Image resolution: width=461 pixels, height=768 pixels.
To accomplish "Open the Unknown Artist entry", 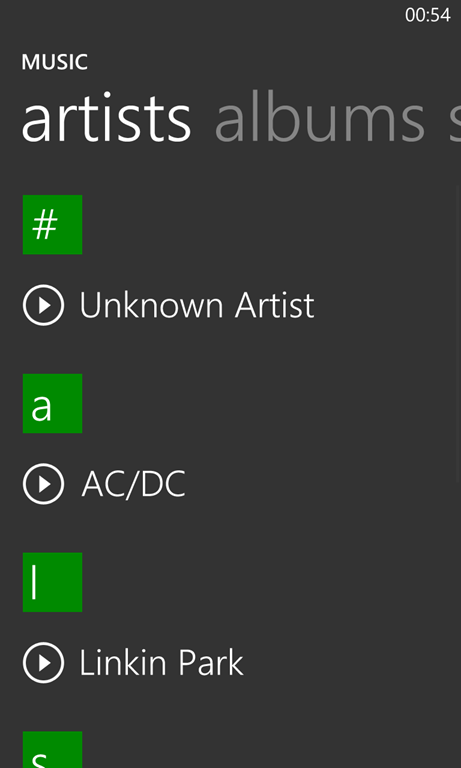I will click(197, 305).
